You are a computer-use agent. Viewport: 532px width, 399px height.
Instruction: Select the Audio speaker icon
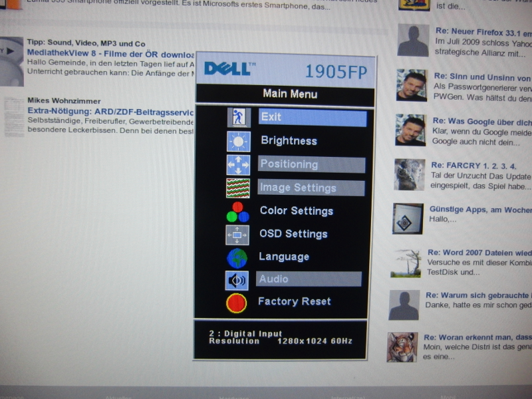[x=237, y=280]
